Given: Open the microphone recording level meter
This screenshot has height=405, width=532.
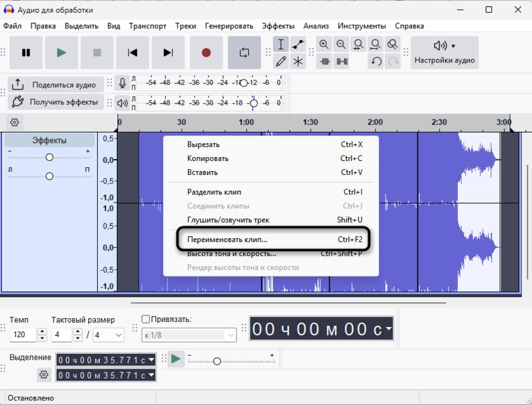Looking at the screenshot, I should click(x=122, y=82).
